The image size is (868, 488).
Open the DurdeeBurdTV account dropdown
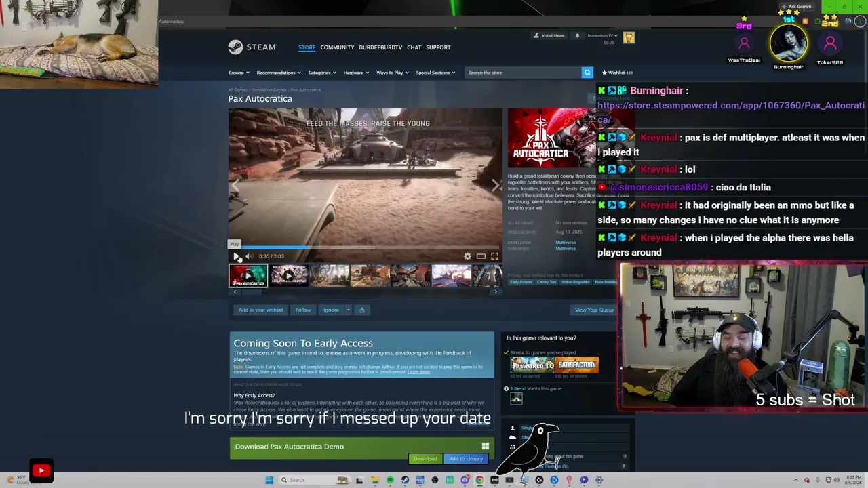click(x=602, y=36)
